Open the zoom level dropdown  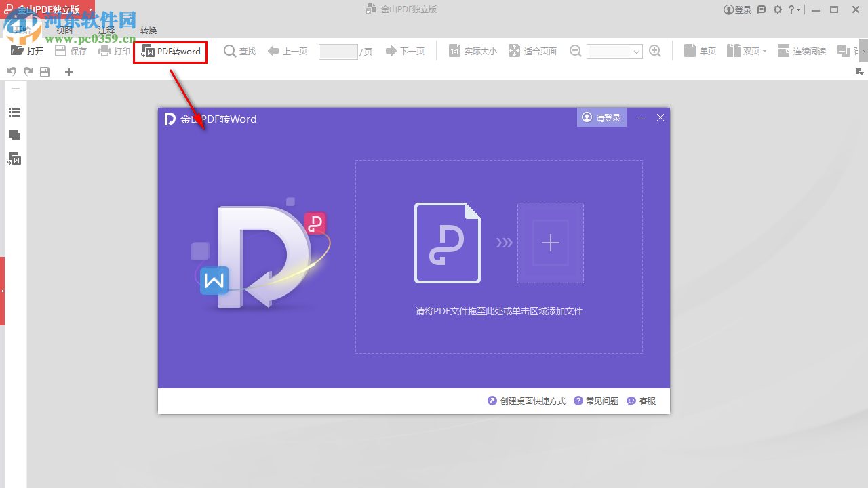(635, 52)
